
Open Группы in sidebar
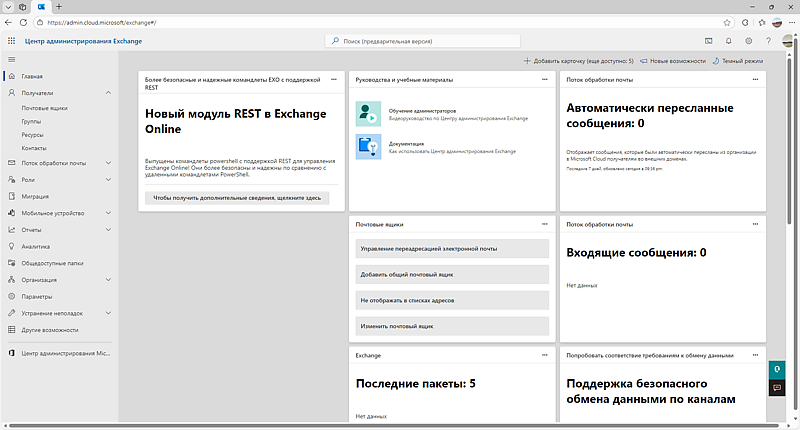[x=31, y=121]
